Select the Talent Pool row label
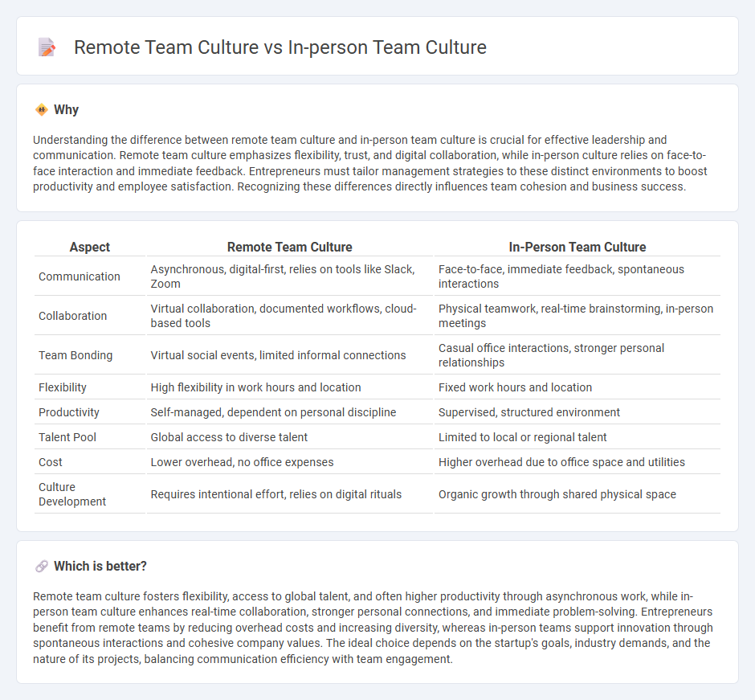This screenshot has height=700, width=755. coord(67,437)
